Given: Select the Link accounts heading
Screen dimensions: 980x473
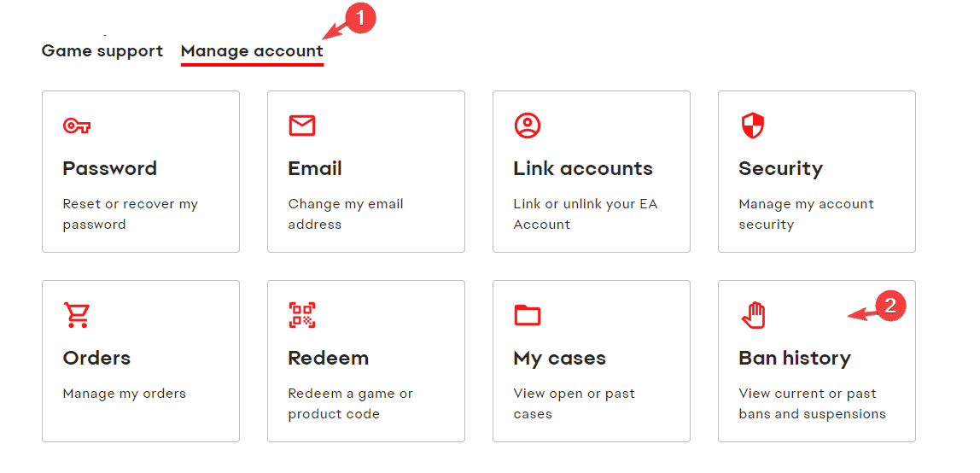Looking at the screenshot, I should tap(583, 168).
